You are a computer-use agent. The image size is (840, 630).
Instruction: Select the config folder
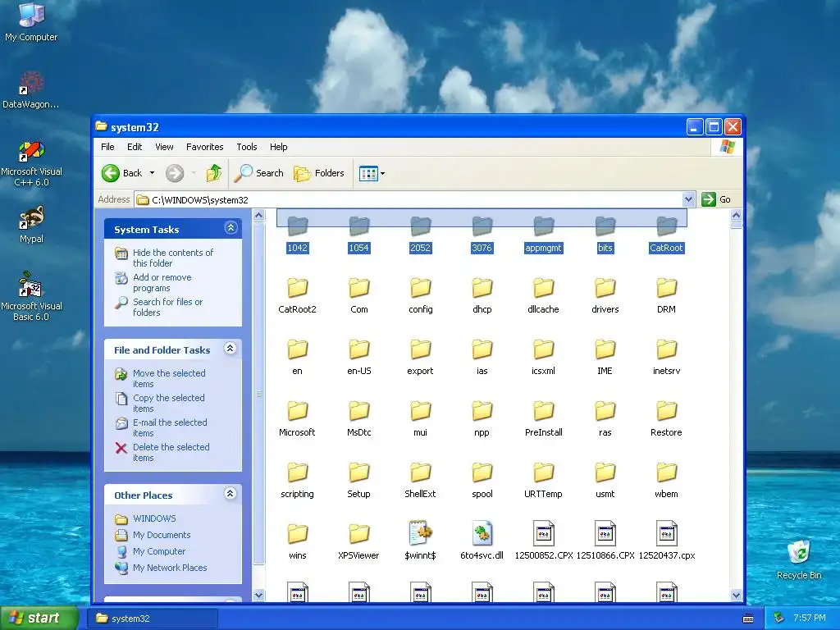[421, 294]
